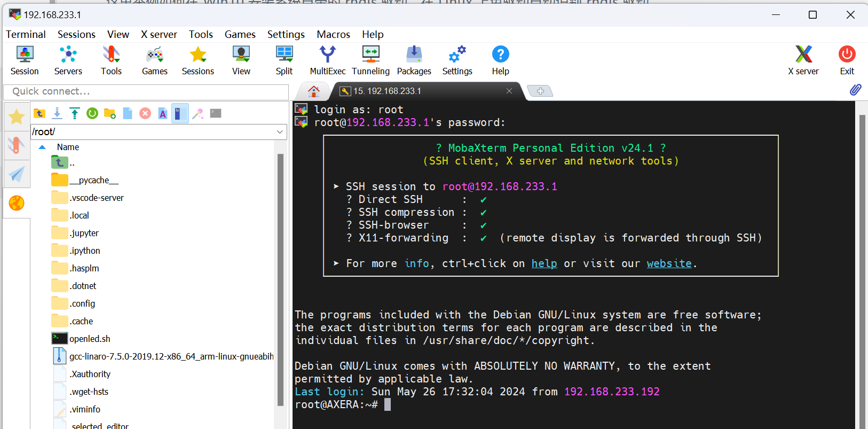Select the openled.sh file
The width and height of the screenshot is (868, 429).
click(x=81, y=339)
